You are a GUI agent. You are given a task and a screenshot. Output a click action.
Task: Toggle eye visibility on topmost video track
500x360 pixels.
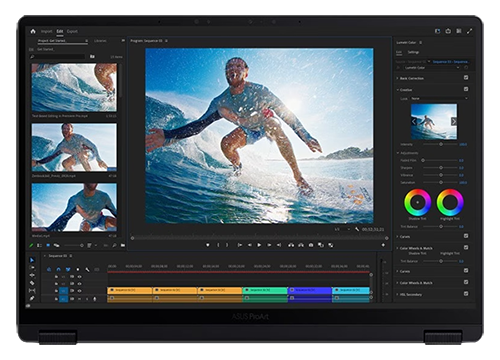(80, 277)
